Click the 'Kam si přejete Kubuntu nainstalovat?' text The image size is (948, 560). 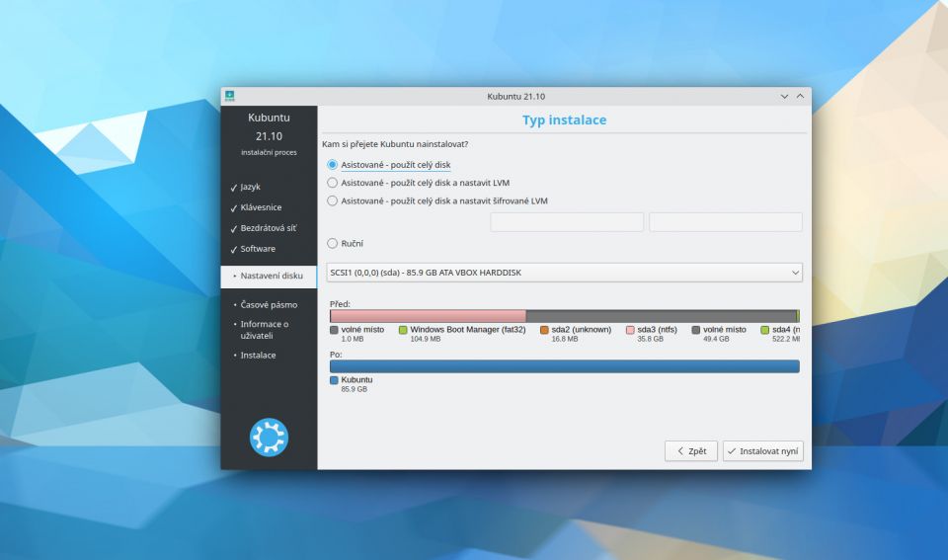point(395,144)
